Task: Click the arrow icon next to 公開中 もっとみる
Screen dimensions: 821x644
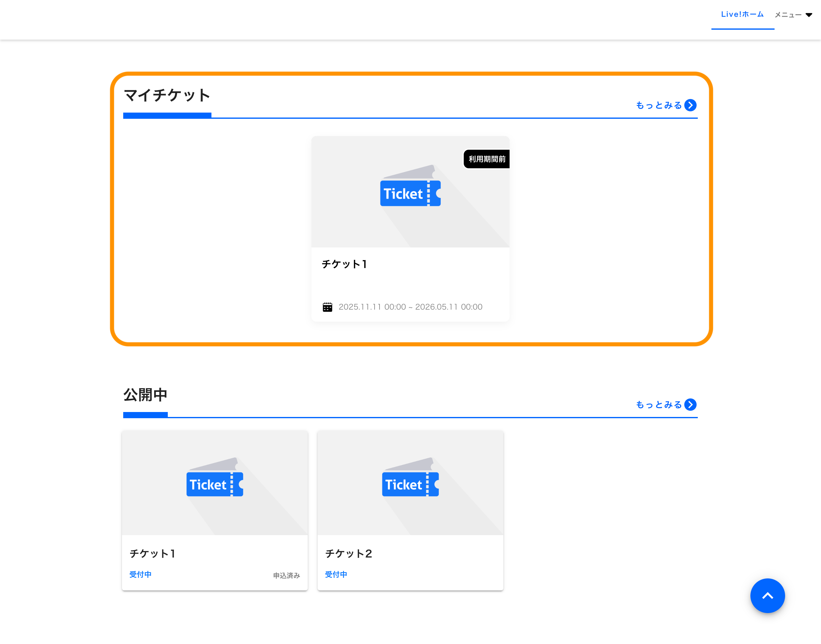Action: pyautogui.click(x=691, y=405)
